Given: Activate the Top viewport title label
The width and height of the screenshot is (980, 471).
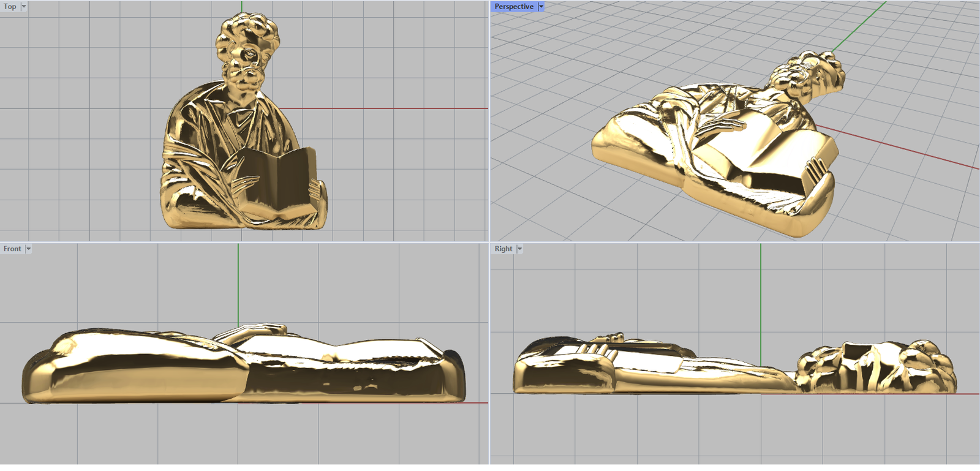Looking at the screenshot, I should coord(10,7).
